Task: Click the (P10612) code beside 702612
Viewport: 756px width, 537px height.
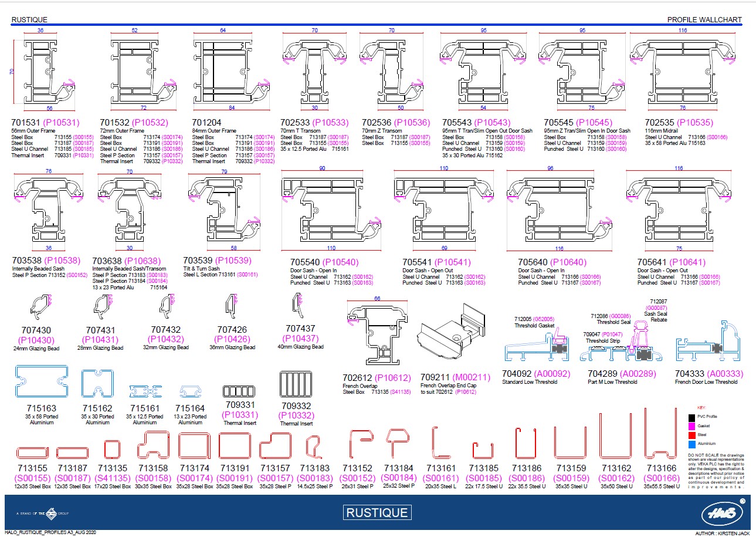Action: (394, 378)
